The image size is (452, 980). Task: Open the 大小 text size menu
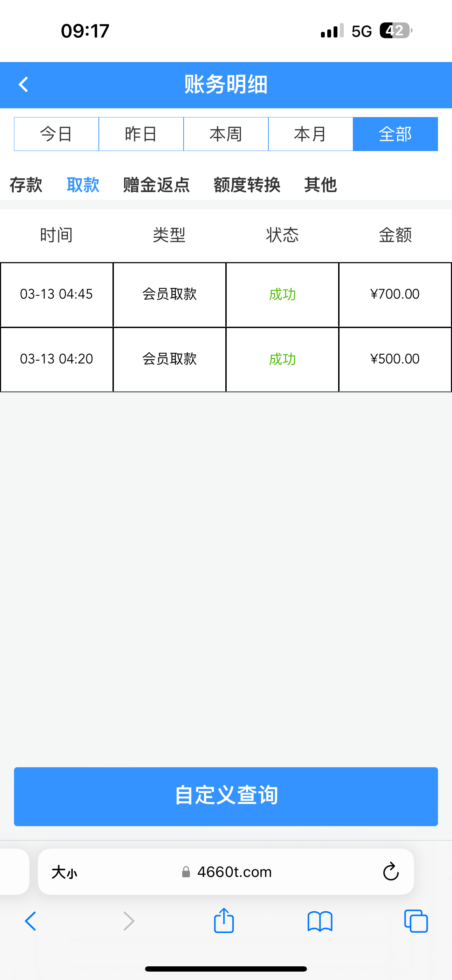pos(64,872)
